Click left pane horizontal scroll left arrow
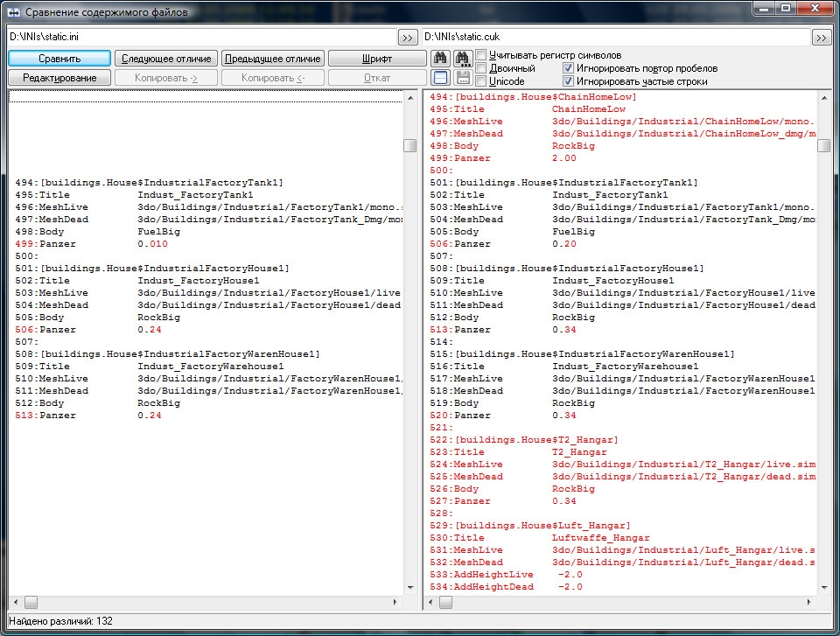Screen dimensions: 840x636 (16, 602)
